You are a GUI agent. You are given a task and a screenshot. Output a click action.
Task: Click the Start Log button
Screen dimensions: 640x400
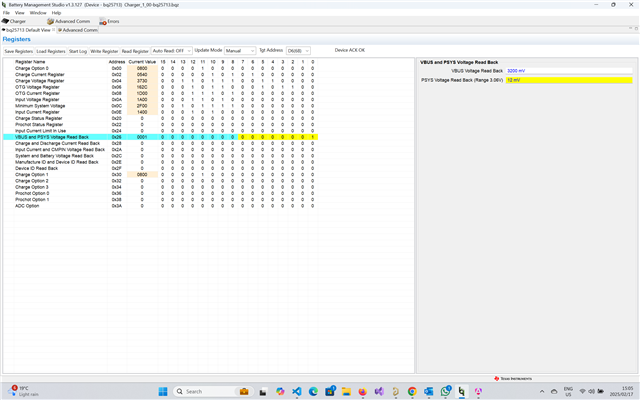pos(78,51)
